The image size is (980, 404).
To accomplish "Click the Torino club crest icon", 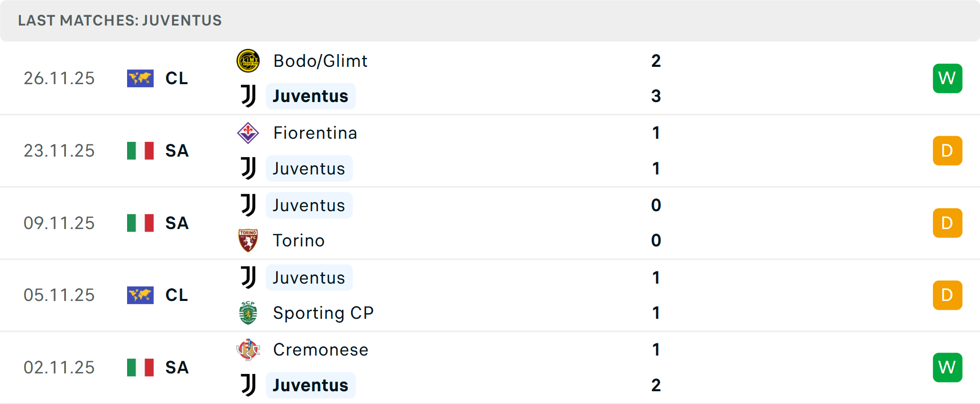I will tap(248, 240).
